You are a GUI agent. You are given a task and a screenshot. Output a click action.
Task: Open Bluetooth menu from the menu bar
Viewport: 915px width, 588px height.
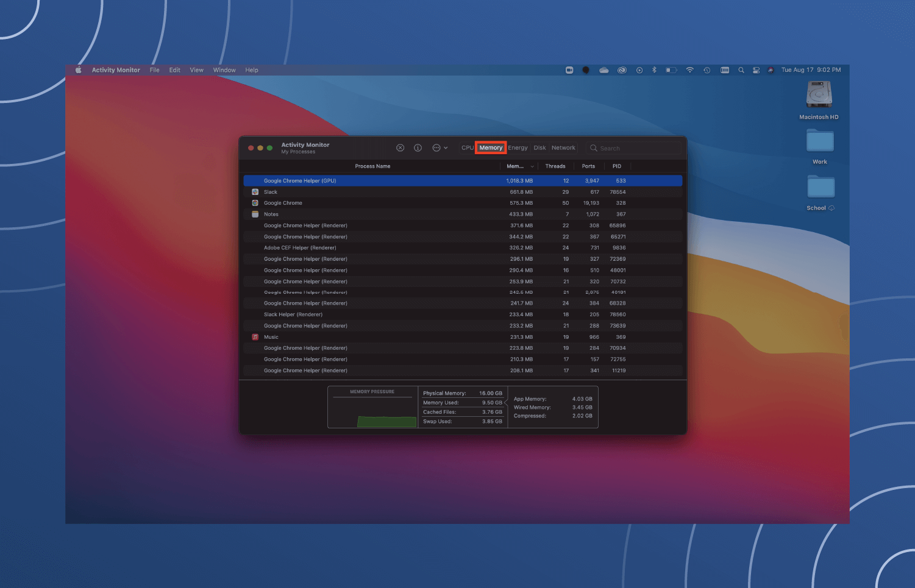(654, 69)
